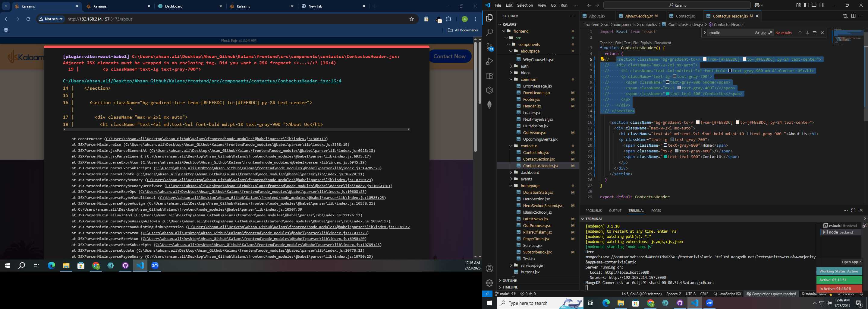Click GitHub Desktop icon in right taskbar

coord(680,303)
